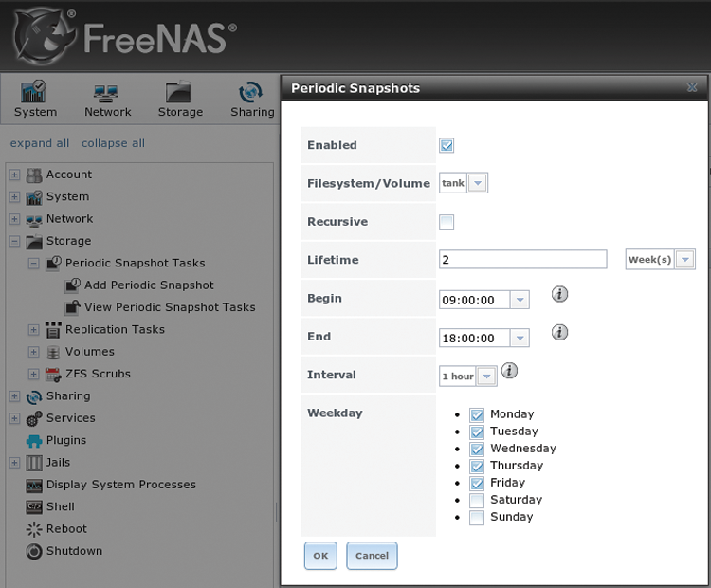Click the Sharing toolbar icon
Screen dimensions: 711x588
click(x=251, y=93)
